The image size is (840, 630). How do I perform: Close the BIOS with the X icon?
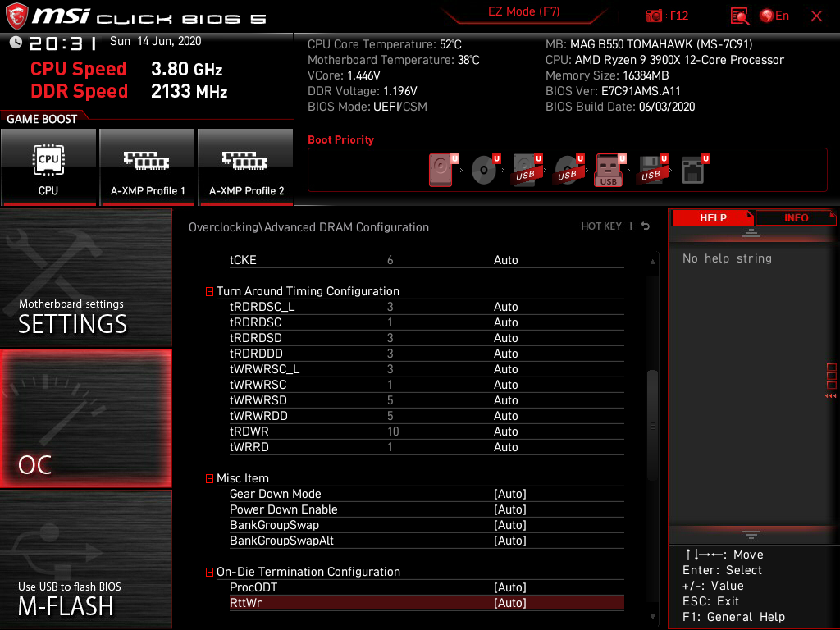pos(816,16)
